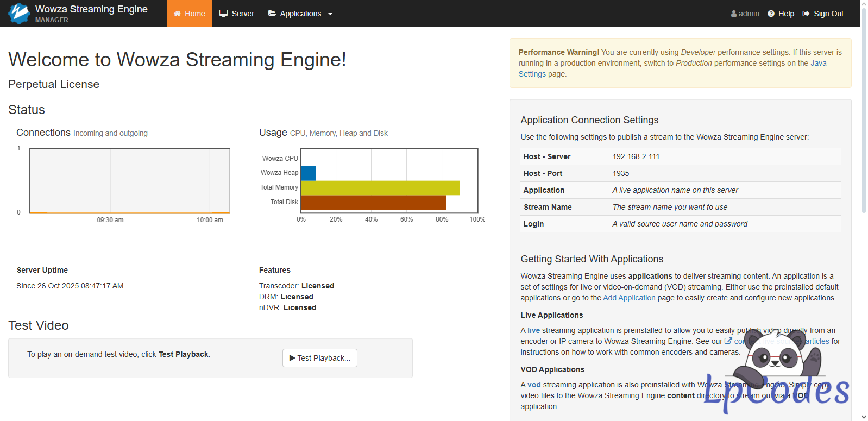Click the Applications folder icon

(272, 14)
